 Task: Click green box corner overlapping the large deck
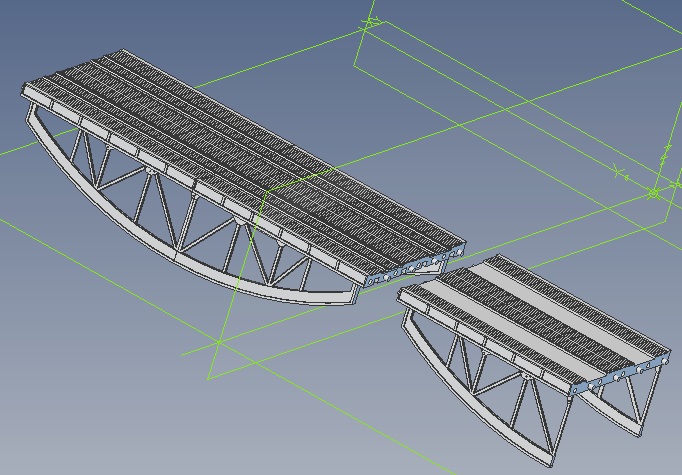tap(266, 192)
